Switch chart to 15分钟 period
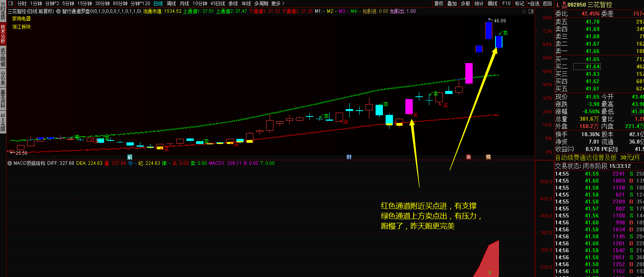The image size is (644, 277). tap(85, 3)
